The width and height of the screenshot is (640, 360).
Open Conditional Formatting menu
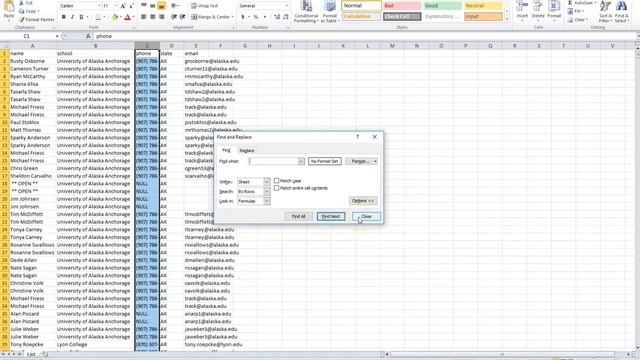306,12
